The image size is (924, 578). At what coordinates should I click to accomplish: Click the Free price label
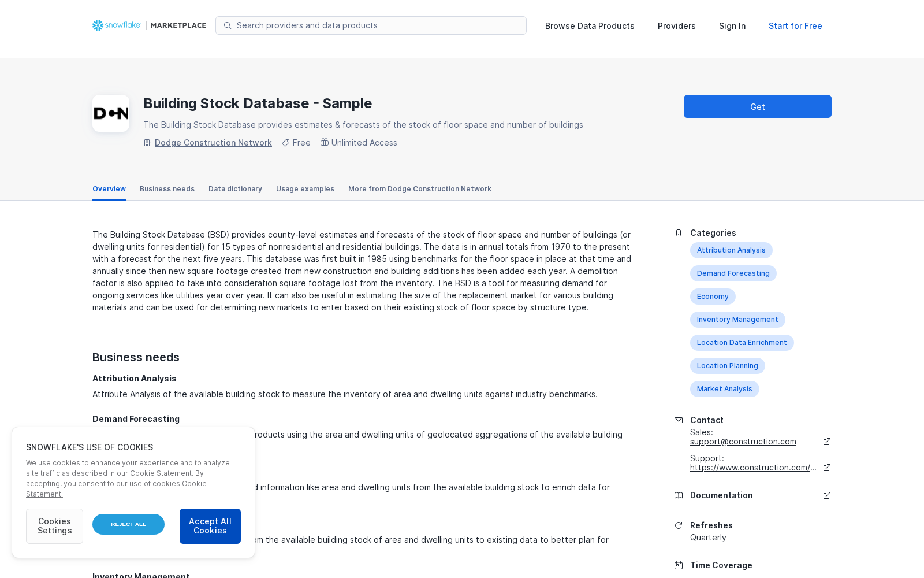click(x=301, y=143)
